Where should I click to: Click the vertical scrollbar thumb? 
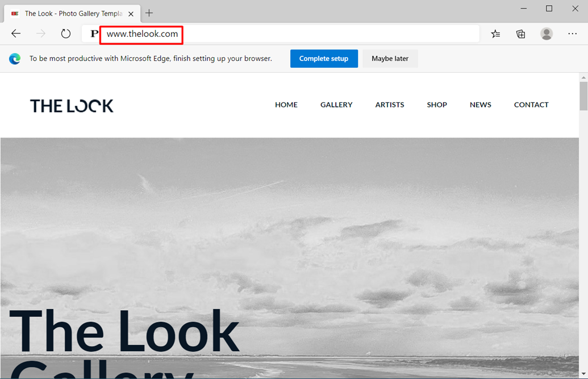click(583, 96)
